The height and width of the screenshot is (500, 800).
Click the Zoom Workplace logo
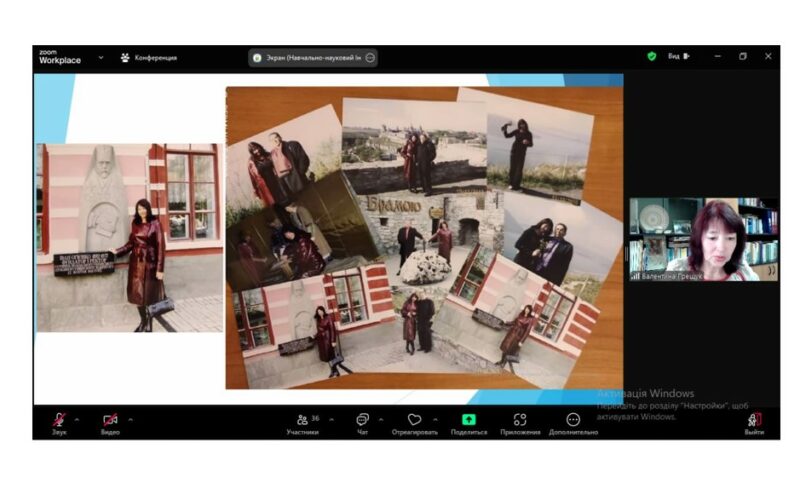coord(58,57)
